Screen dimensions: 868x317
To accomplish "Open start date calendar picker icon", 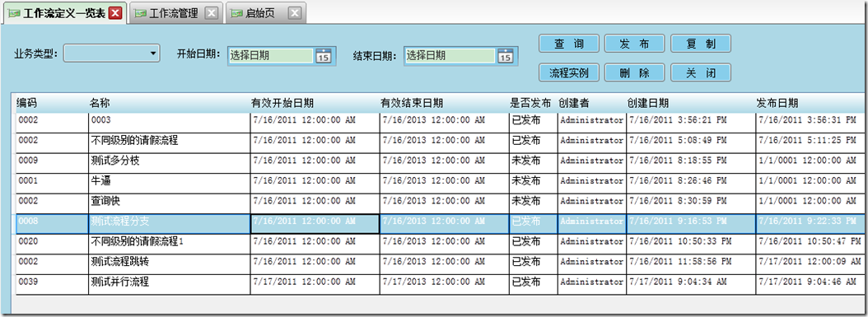I will 324,56.
